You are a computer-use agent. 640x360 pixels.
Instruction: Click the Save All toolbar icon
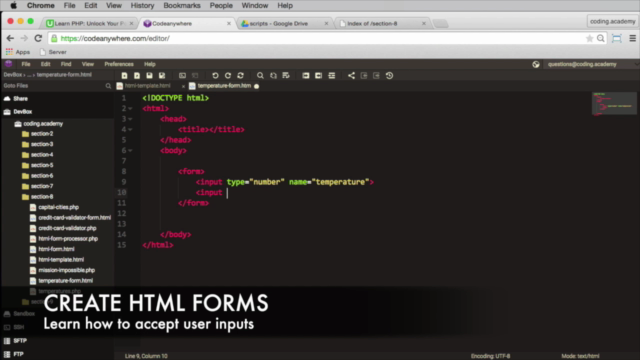[x=162, y=76]
